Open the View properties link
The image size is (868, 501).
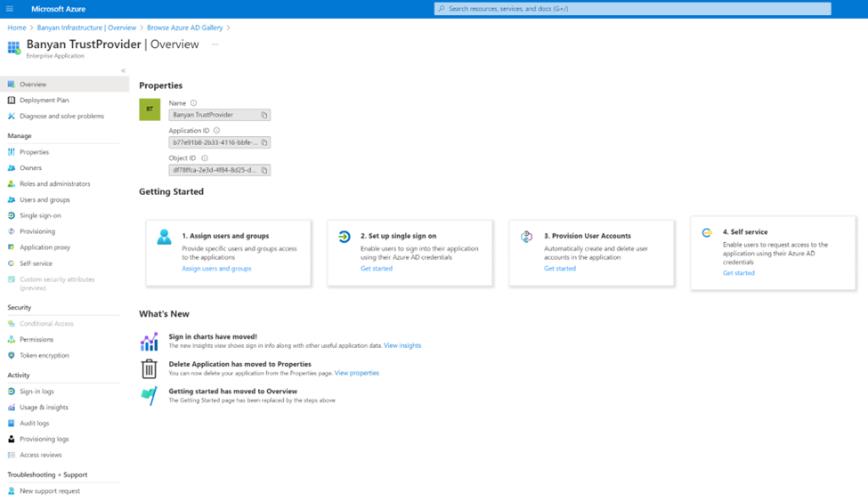click(356, 373)
